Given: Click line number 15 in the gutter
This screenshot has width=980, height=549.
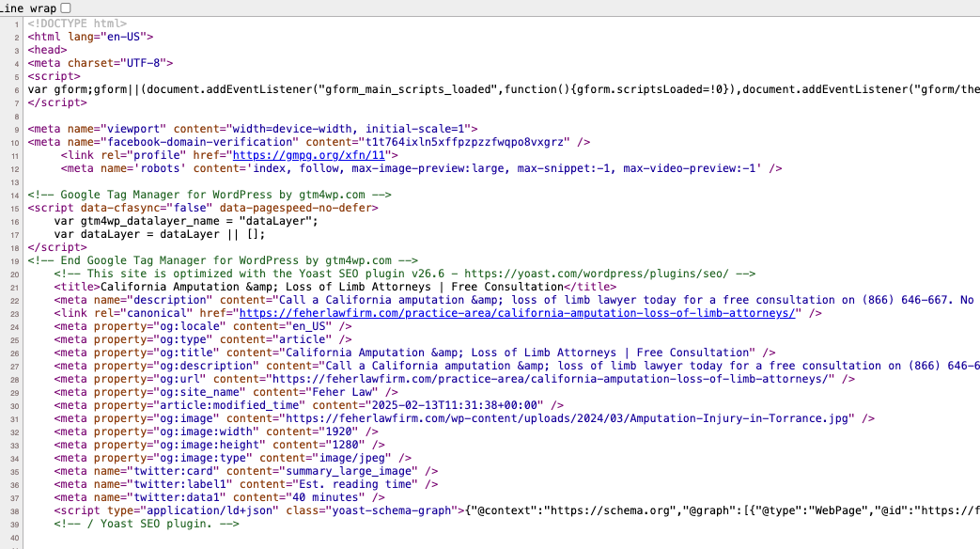Looking at the screenshot, I should point(16,208).
